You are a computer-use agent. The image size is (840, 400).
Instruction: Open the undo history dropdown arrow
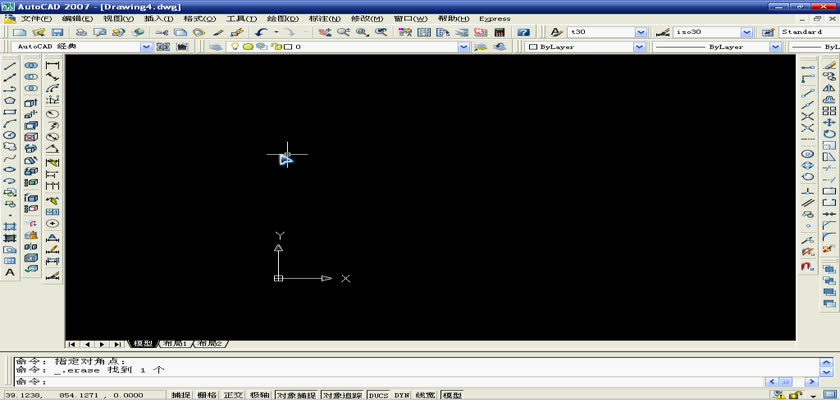pyautogui.click(x=276, y=32)
